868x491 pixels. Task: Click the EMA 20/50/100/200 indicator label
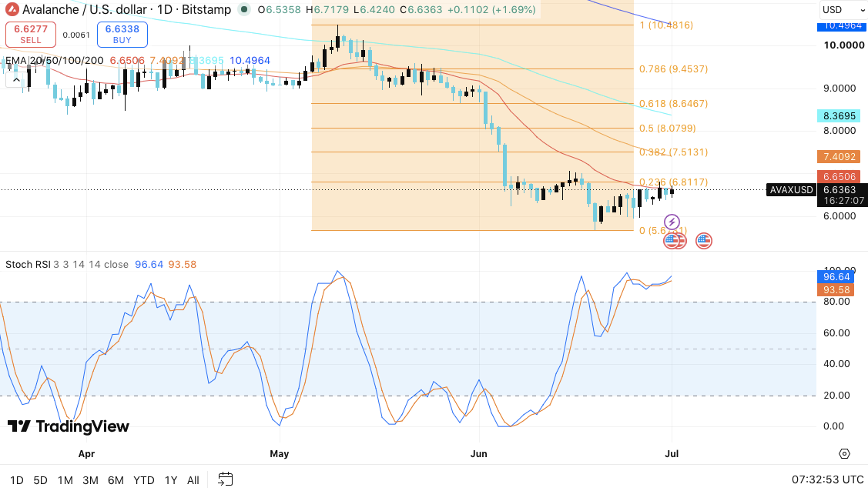click(x=54, y=60)
